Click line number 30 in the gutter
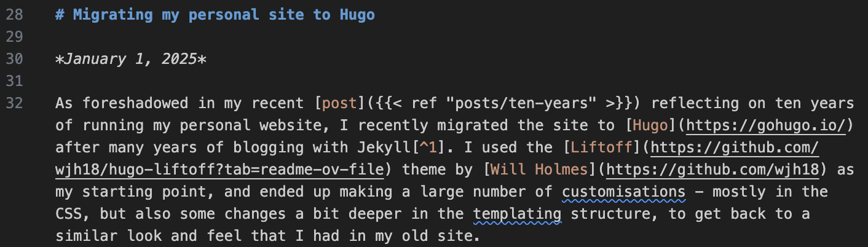868x247 pixels. click(x=15, y=59)
